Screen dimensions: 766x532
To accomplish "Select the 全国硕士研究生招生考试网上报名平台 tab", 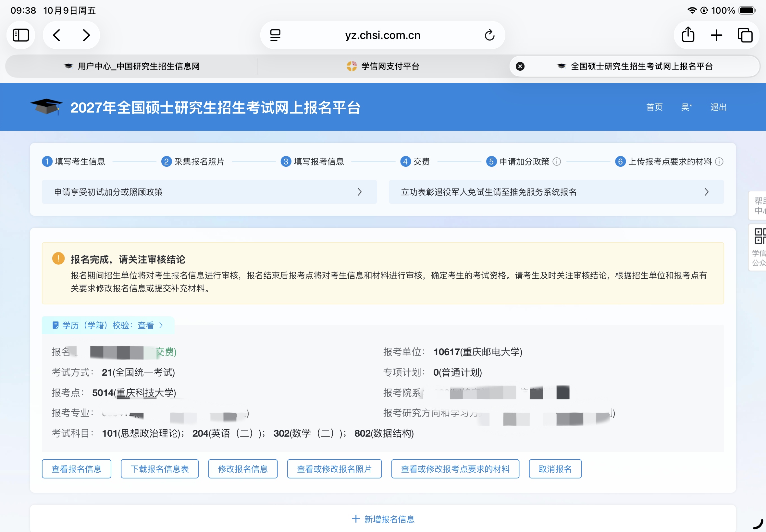I will coord(634,66).
